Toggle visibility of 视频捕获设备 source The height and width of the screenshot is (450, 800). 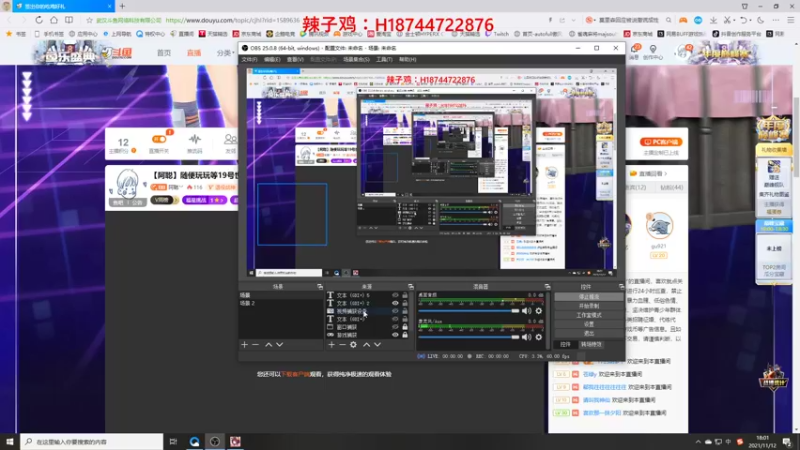tap(395, 311)
